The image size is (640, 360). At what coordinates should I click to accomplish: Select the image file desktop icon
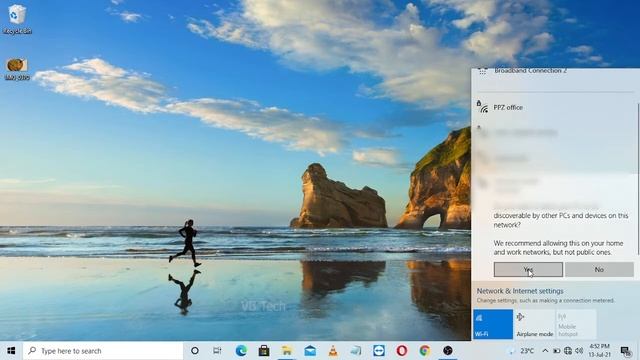(x=17, y=69)
